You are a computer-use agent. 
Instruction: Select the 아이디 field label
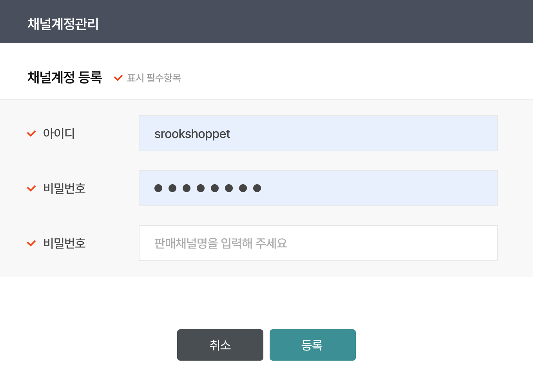(60, 134)
